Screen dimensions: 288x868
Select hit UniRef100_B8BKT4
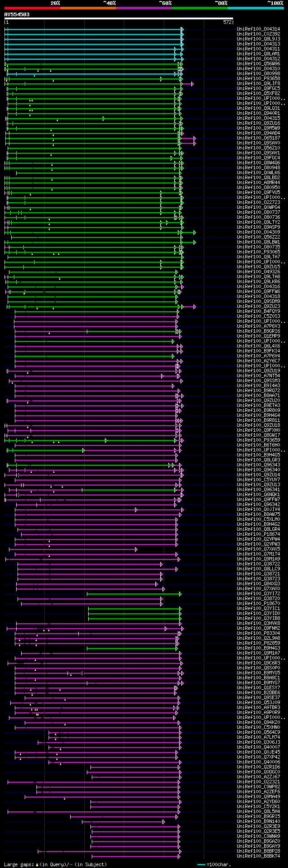pos(258,856)
